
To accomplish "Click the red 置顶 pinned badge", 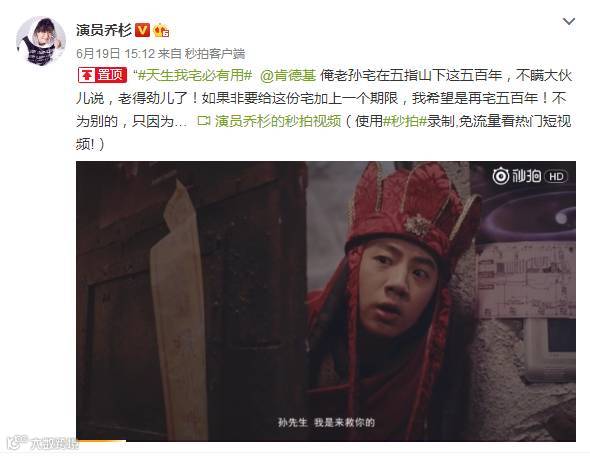I will (x=102, y=75).
